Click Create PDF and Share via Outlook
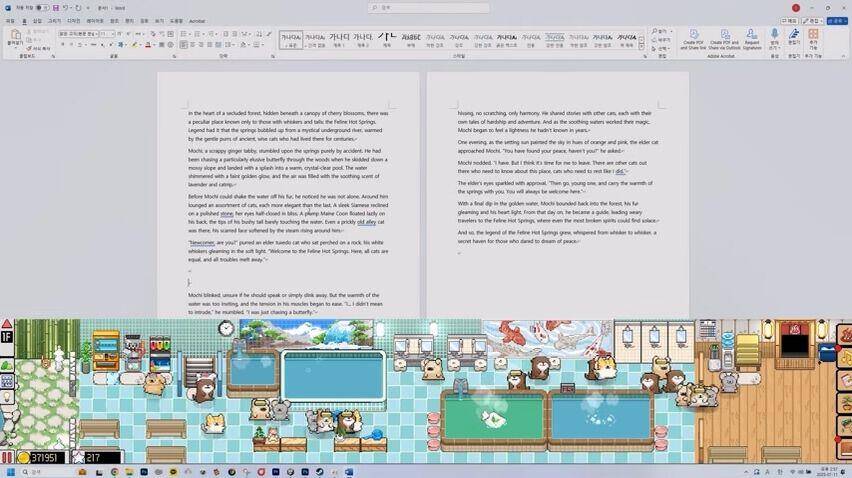 tap(724, 39)
